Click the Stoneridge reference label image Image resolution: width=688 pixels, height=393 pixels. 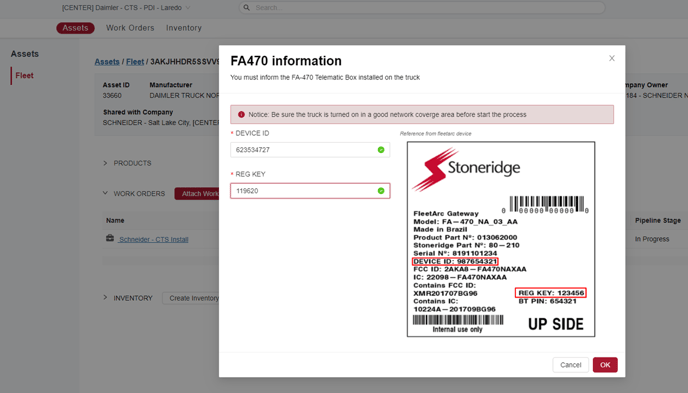tap(501, 239)
